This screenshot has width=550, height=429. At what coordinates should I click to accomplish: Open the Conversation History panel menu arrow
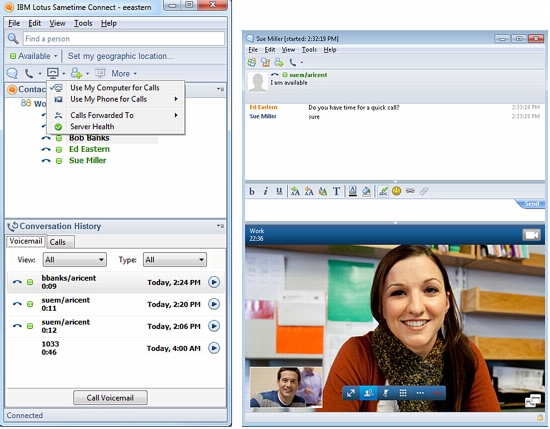(220, 226)
